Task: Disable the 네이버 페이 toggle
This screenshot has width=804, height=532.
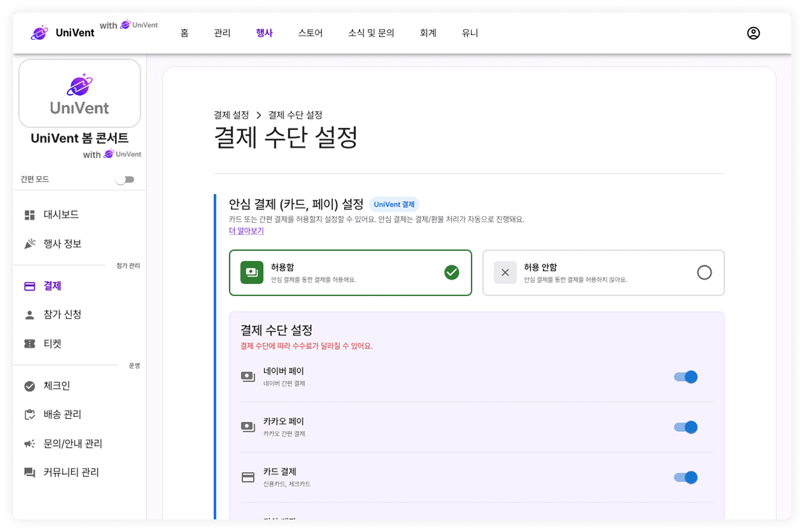Action: [686, 377]
